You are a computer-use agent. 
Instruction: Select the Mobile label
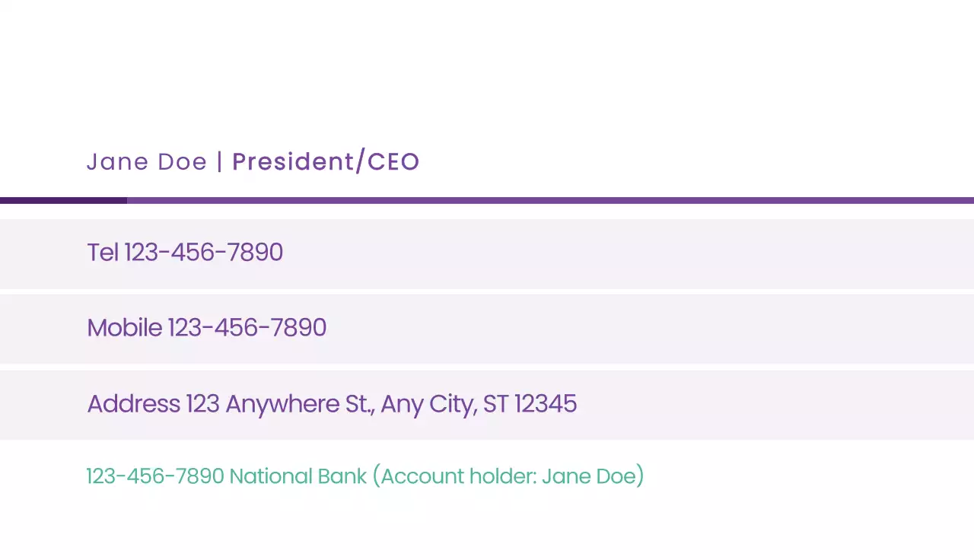point(124,328)
